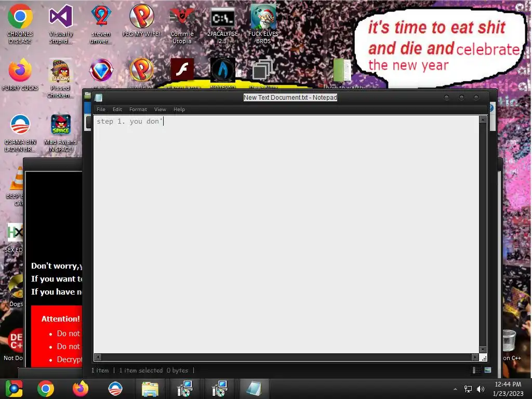Switch Explorer window to large icons view

click(x=488, y=370)
